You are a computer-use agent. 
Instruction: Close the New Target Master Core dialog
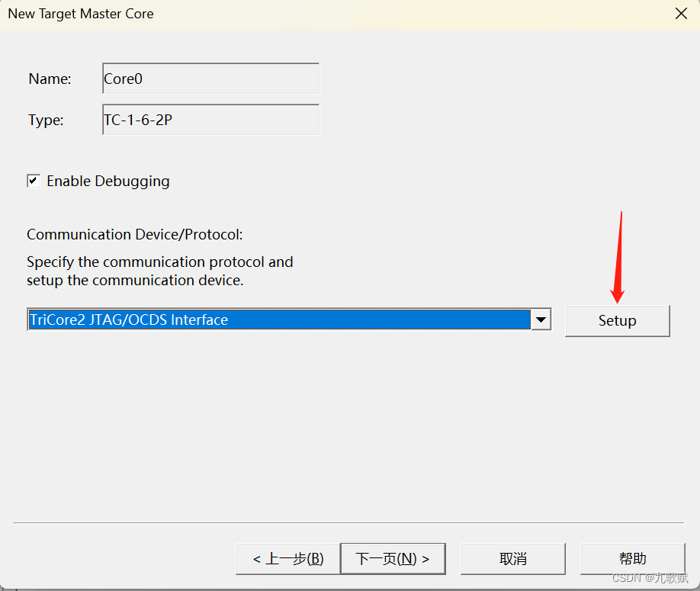click(679, 13)
